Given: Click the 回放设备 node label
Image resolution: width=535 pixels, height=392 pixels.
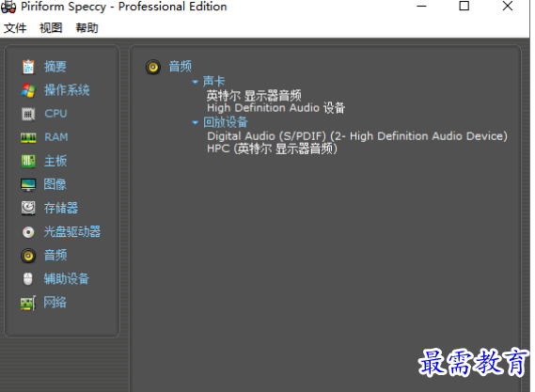Looking at the screenshot, I should coord(226,122).
